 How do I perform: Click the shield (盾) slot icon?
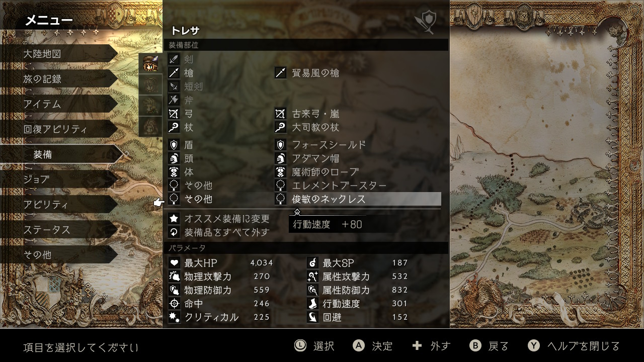tap(174, 145)
